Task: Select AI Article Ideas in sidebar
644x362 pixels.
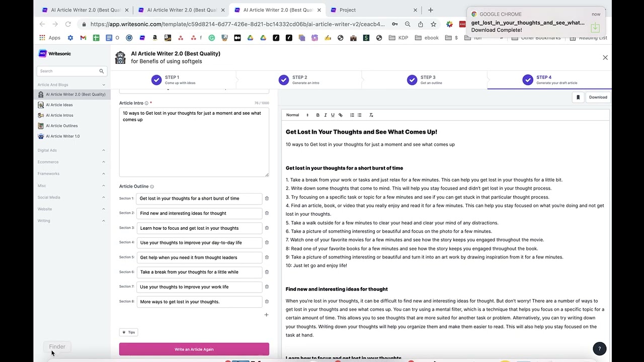Action: [59, 105]
